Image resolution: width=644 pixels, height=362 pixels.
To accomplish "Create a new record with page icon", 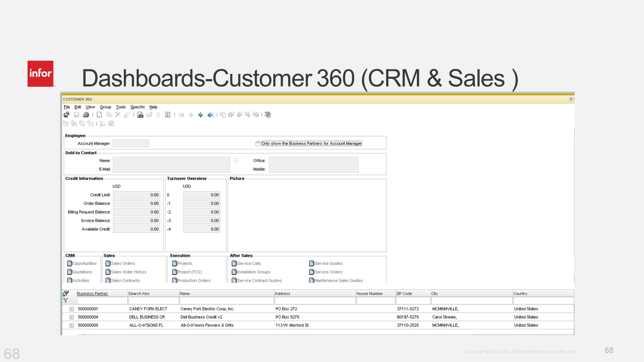I will [99, 115].
